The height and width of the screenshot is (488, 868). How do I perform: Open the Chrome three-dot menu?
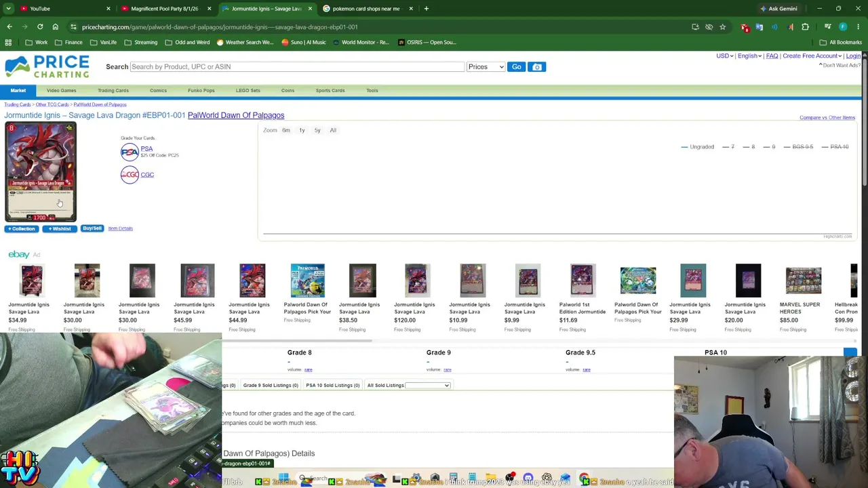click(x=859, y=26)
